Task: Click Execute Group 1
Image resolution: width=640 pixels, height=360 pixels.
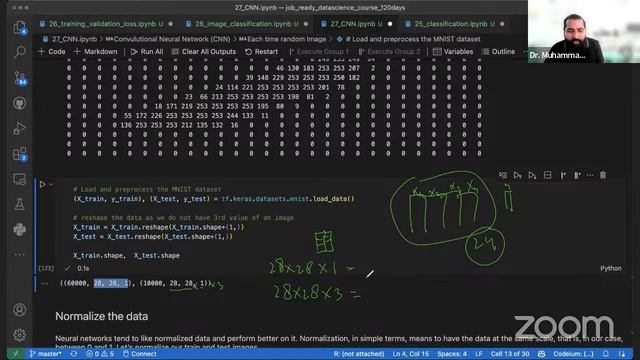Action: coord(319,52)
